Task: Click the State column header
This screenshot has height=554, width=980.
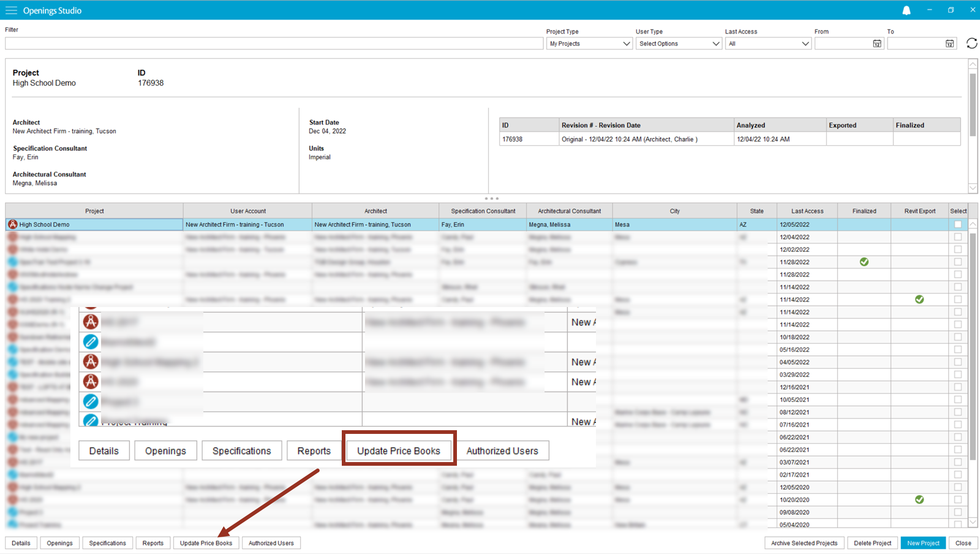Action: [x=756, y=211]
